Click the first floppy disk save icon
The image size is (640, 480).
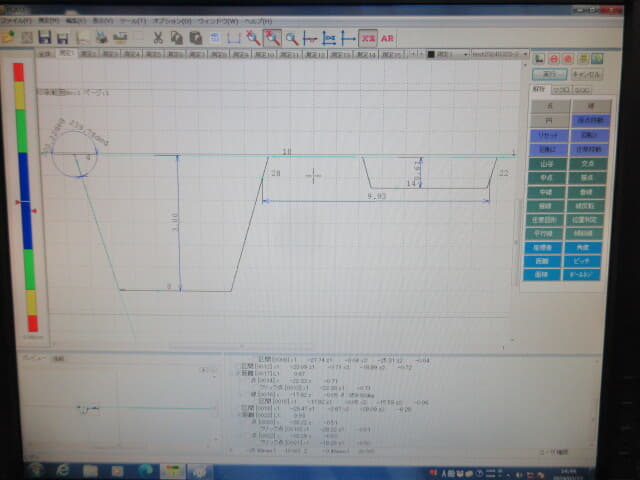pyautogui.click(x=44, y=38)
